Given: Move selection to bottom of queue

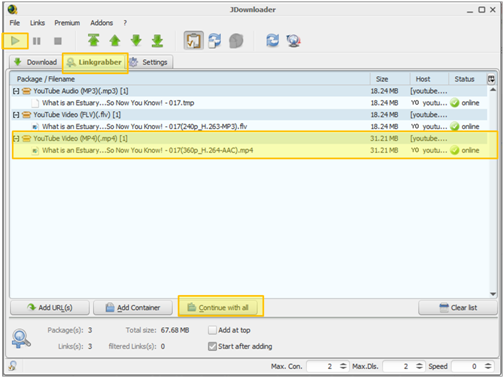Looking at the screenshot, I should pyautogui.click(x=157, y=41).
